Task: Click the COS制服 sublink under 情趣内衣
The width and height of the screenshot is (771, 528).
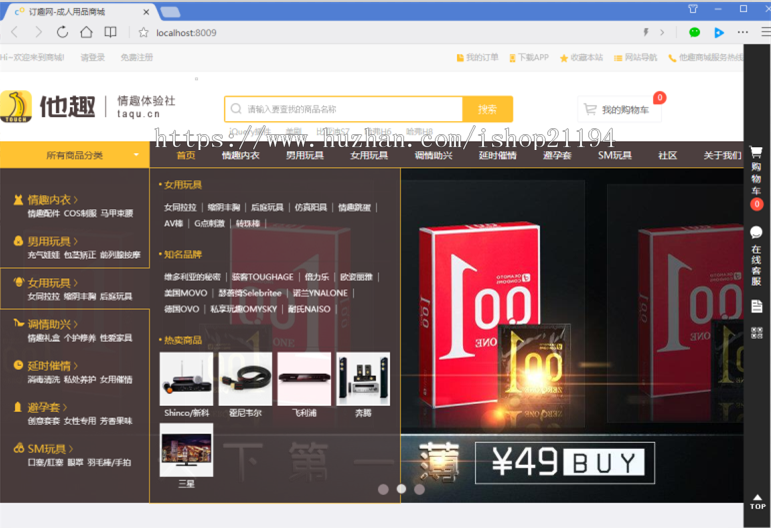Action: click(x=80, y=213)
